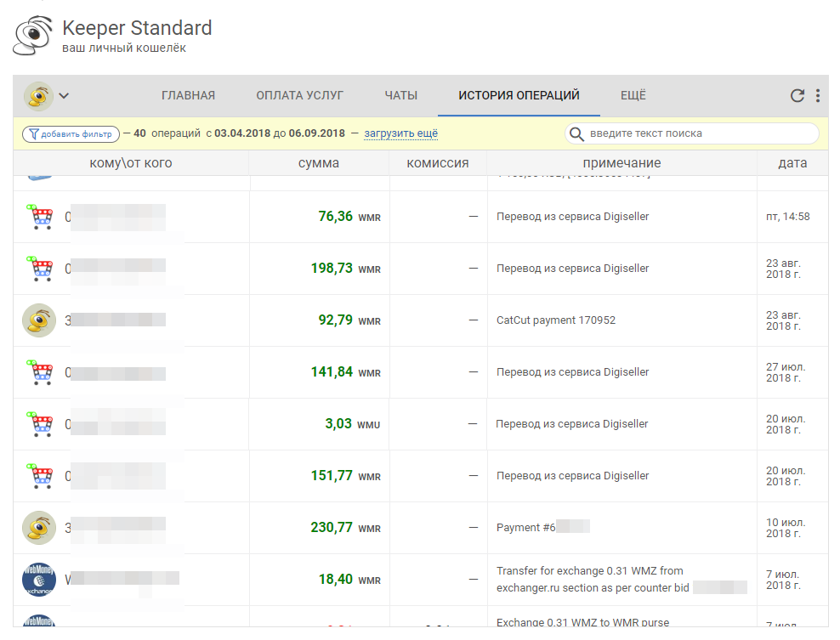Click cart icon in the 151,77 WMR row
Screen dimensions: 840x640
point(40,476)
